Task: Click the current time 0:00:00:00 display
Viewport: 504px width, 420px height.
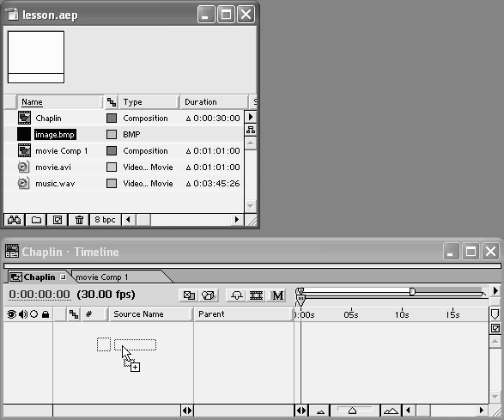Action: tap(39, 295)
